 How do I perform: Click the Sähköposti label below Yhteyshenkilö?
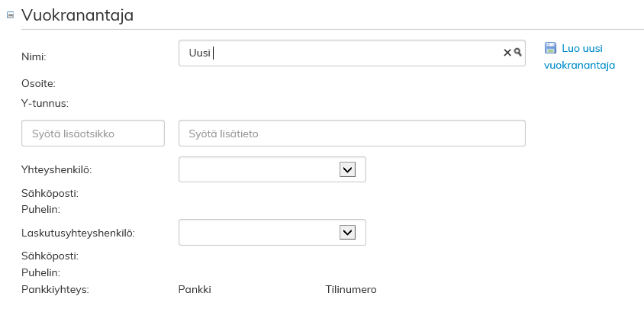click(x=50, y=193)
